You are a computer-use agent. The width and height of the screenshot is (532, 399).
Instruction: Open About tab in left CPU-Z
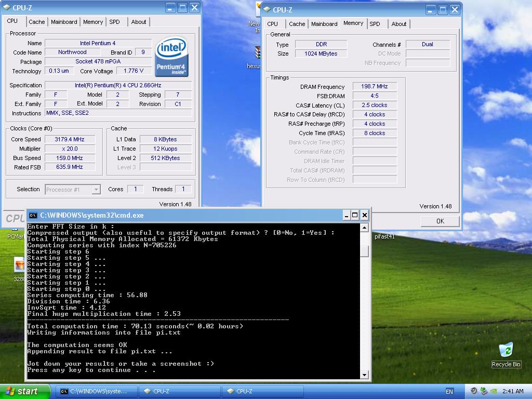tap(138, 22)
